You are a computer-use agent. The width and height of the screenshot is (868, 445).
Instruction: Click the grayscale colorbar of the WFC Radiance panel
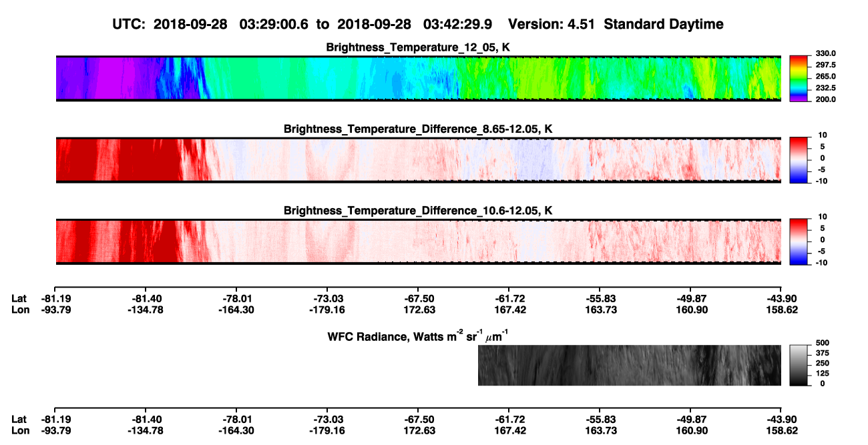(x=800, y=365)
